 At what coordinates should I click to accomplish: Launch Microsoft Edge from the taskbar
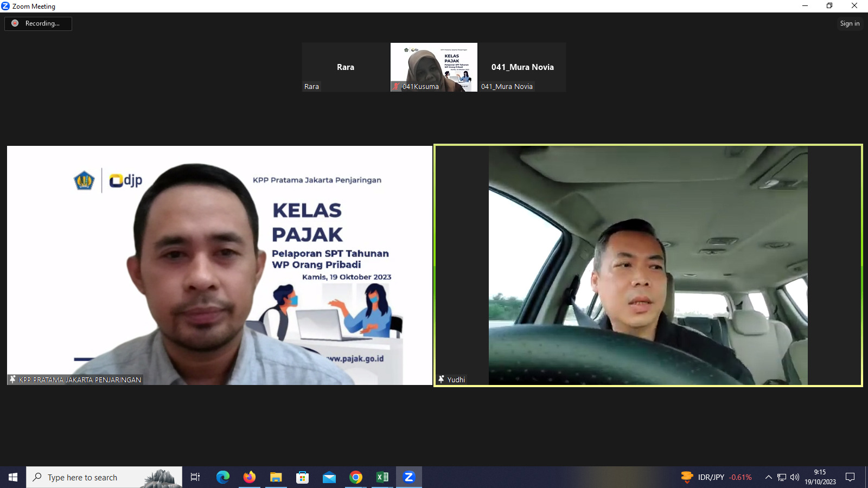point(222,477)
